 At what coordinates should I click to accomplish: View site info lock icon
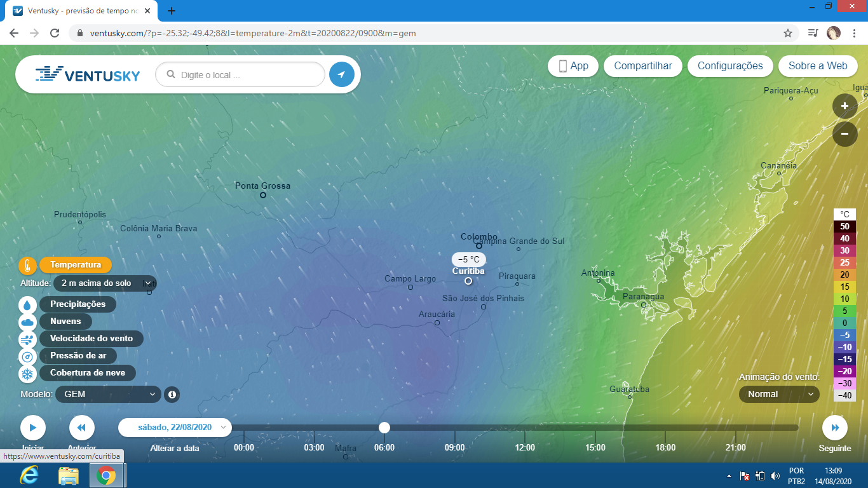click(80, 33)
